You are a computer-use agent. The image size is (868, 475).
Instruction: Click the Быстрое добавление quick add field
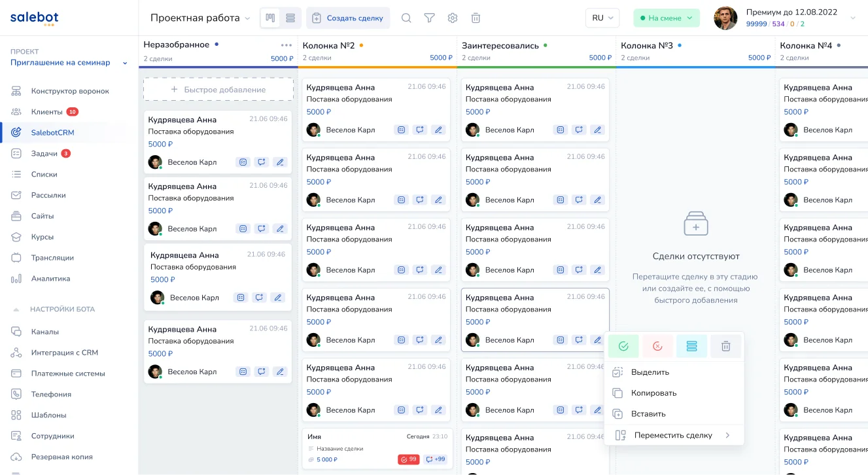pyautogui.click(x=218, y=90)
